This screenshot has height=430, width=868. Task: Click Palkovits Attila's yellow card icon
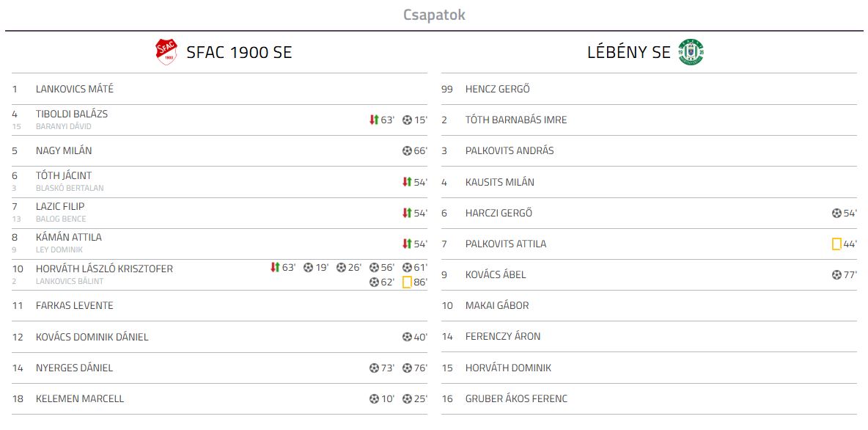(x=836, y=244)
